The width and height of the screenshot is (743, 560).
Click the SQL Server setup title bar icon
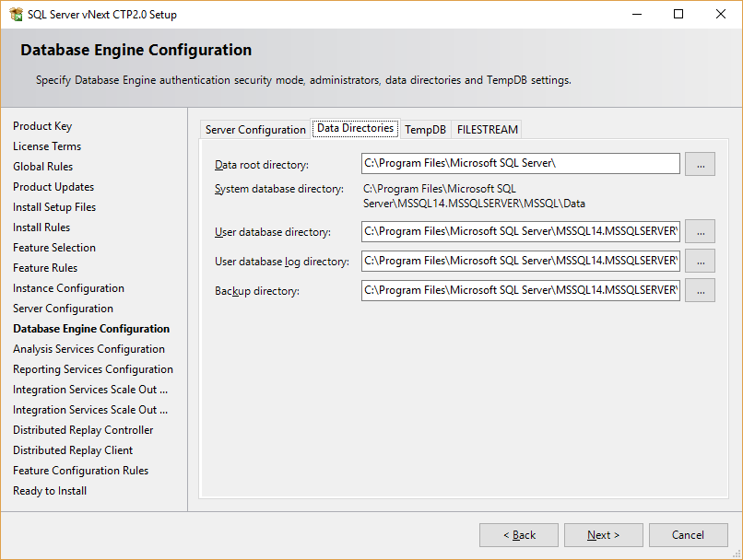(x=16, y=14)
